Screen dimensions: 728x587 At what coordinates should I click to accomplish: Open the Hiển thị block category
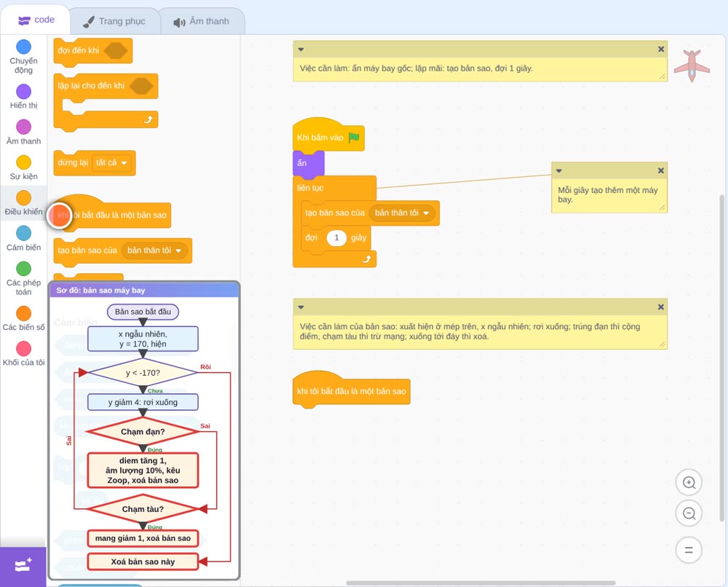pos(23,97)
